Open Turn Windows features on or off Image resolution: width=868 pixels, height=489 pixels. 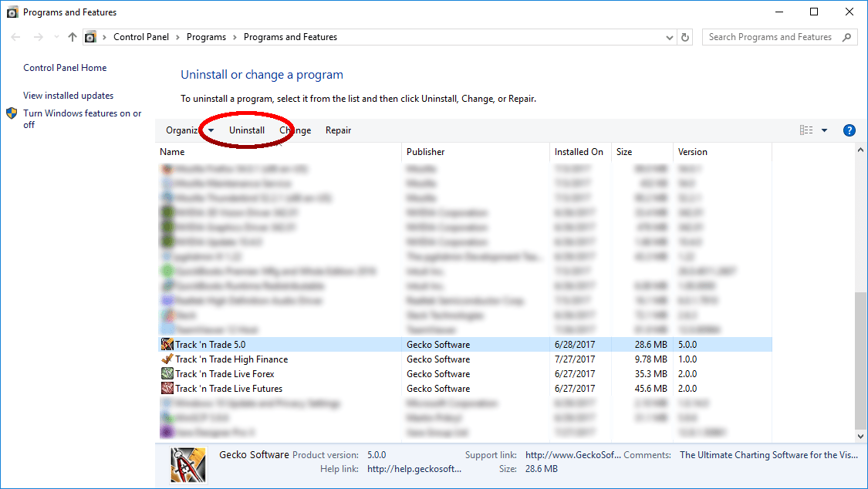coord(82,119)
